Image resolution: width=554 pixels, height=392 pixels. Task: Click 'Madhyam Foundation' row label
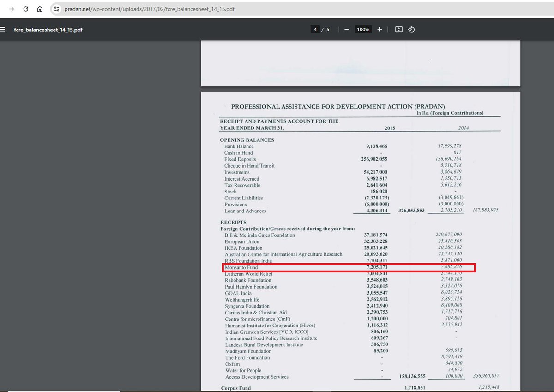248,351
